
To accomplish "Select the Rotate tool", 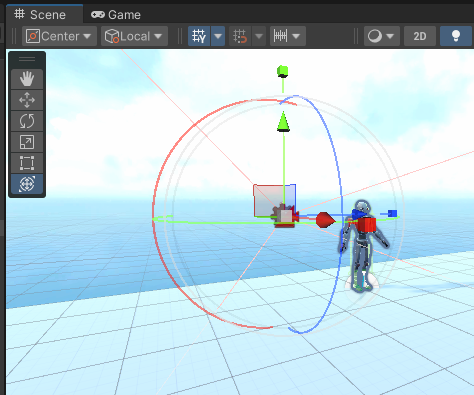I will [x=27, y=121].
